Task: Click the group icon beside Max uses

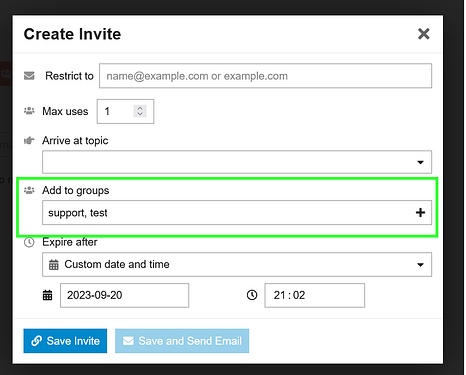Action: pyautogui.click(x=29, y=111)
